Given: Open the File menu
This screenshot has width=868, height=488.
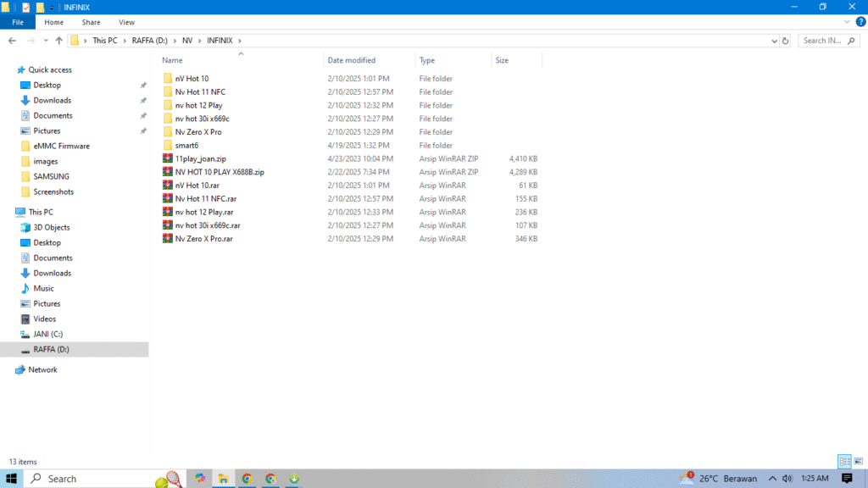Looking at the screenshot, I should tap(17, 22).
